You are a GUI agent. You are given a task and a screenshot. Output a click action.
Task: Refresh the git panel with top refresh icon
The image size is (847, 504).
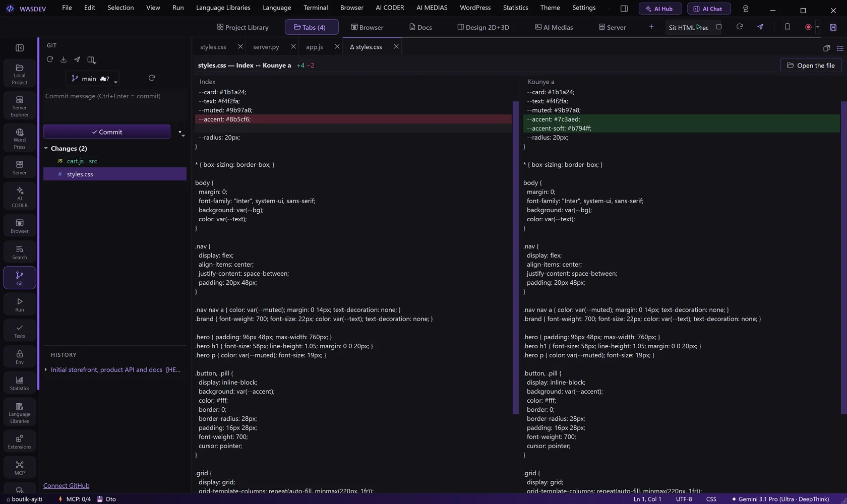point(50,59)
